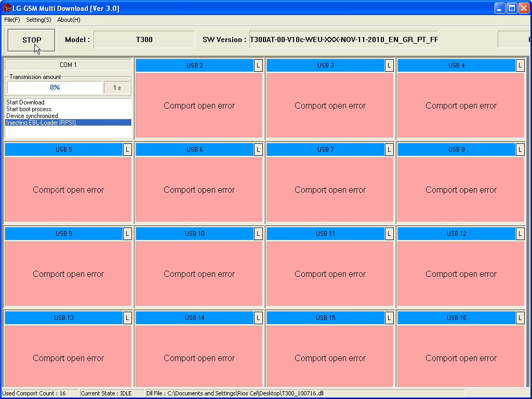
Task: Toggle the L box on USB 2
Action: coord(258,65)
